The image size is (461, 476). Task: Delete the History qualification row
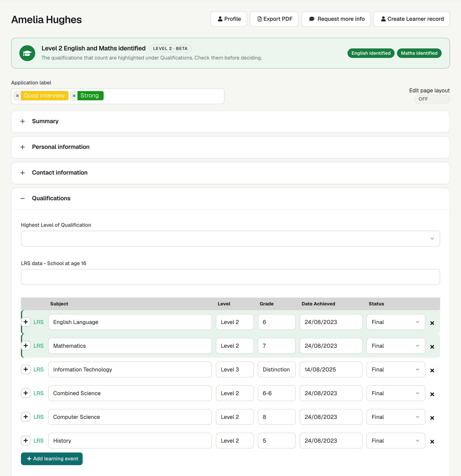[x=432, y=442]
